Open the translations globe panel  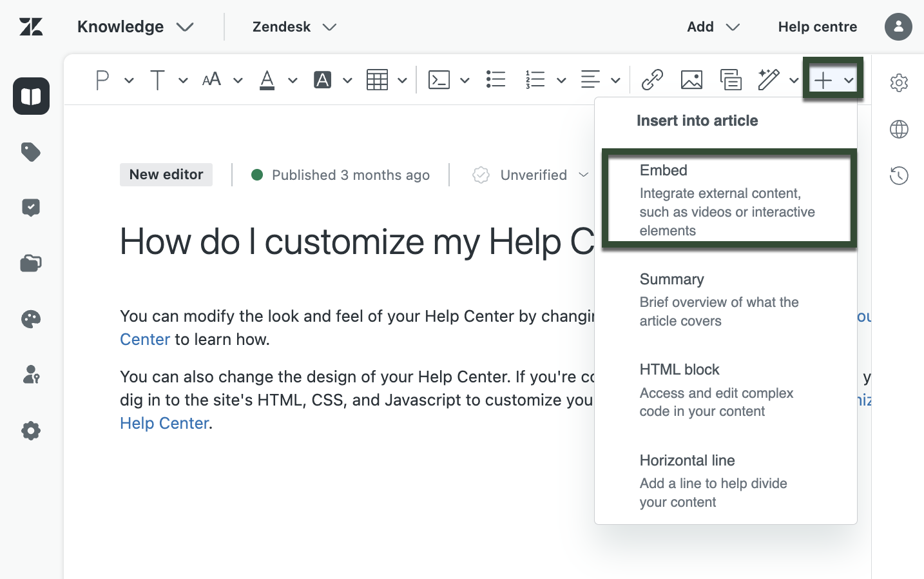click(899, 129)
